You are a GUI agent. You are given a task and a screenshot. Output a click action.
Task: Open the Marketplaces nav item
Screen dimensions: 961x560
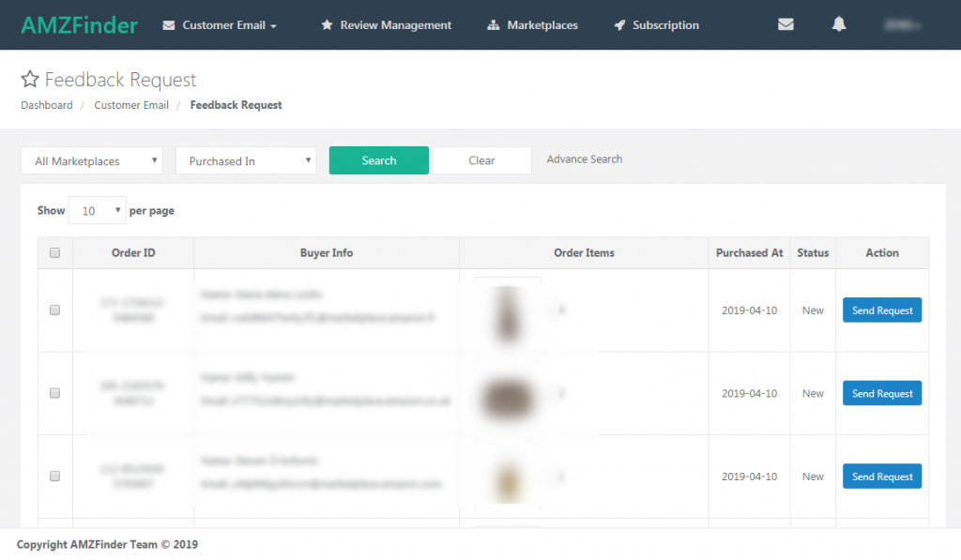533,25
